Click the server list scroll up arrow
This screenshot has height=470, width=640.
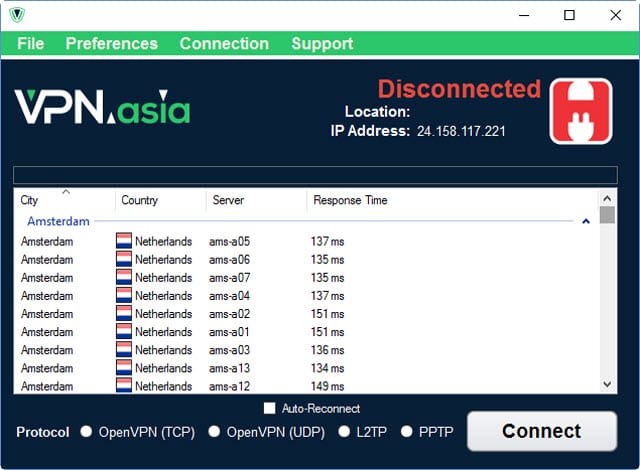click(607, 199)
